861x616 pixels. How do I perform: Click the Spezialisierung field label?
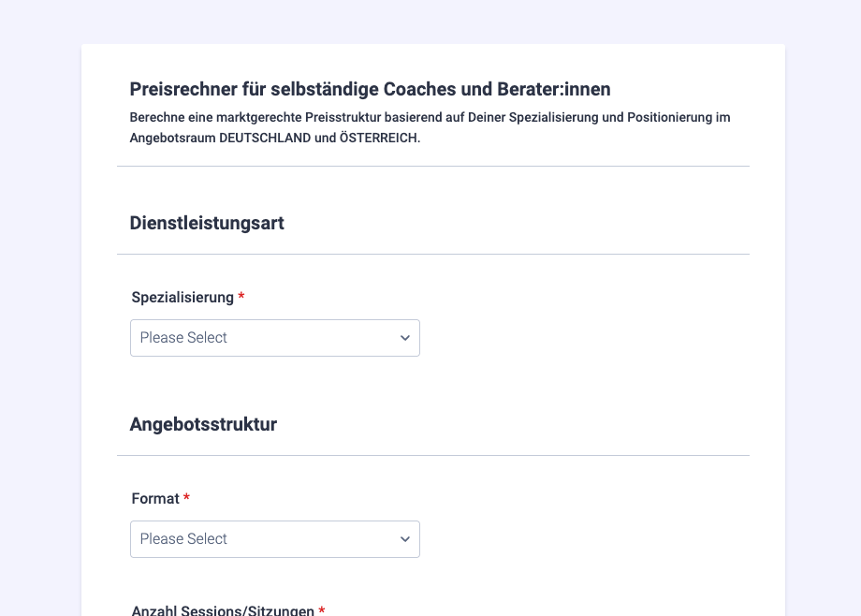point(182,297)
